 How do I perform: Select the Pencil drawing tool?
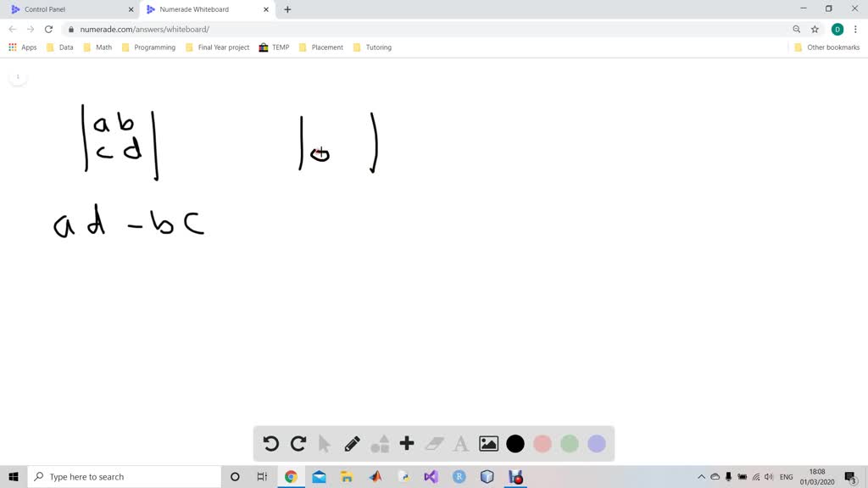pos(352,443)
